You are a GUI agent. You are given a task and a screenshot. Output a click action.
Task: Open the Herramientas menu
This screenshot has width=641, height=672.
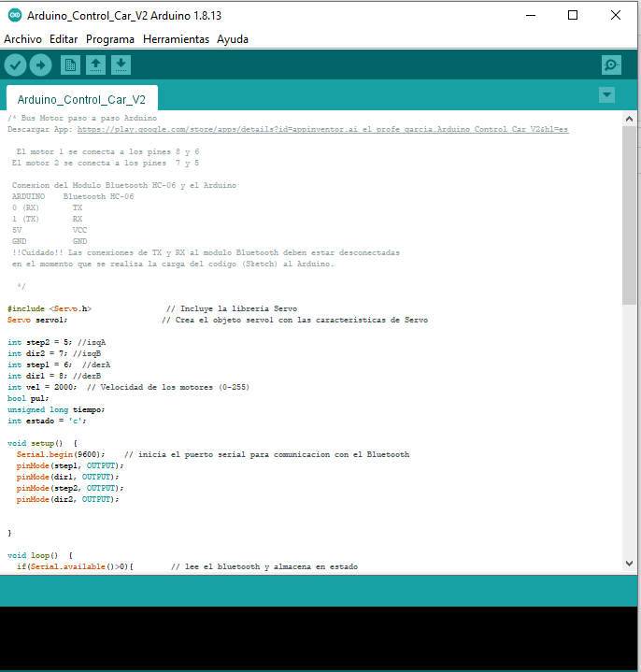[176, 39]
